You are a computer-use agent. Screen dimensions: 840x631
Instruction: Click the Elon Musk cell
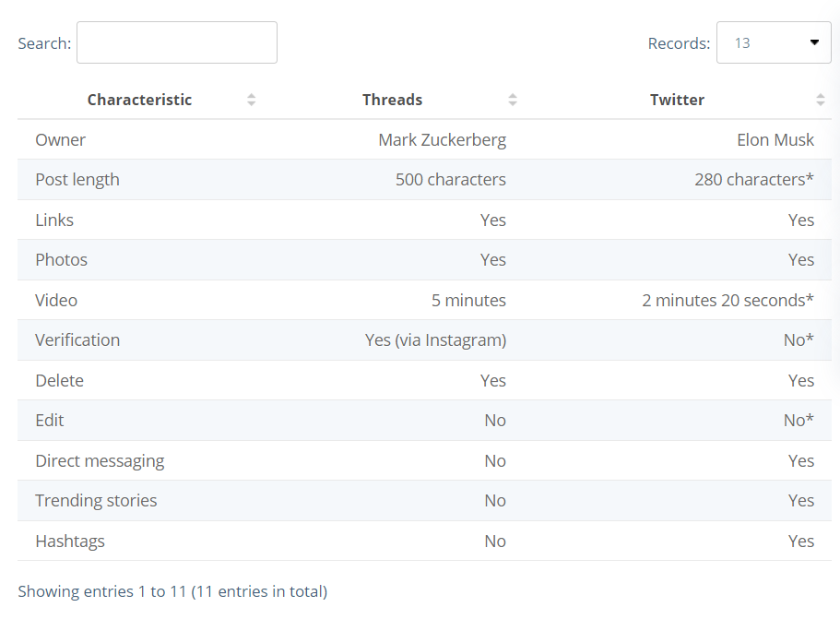click(775, 140)
